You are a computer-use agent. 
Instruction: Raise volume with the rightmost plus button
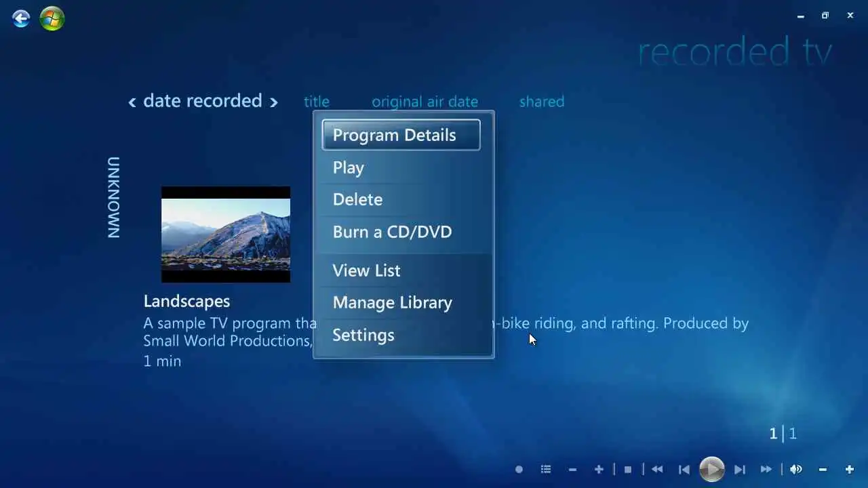[849, 469]
